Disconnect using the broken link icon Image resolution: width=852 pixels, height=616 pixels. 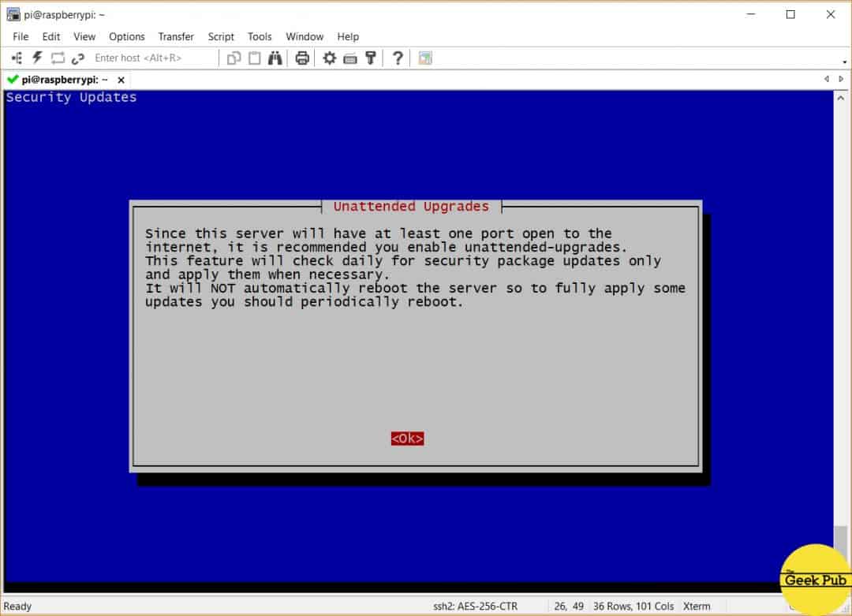[x=77, y=57]
